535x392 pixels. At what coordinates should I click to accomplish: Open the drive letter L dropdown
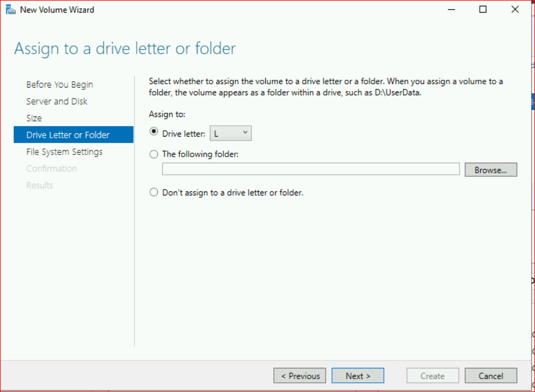tap(231, 133)
